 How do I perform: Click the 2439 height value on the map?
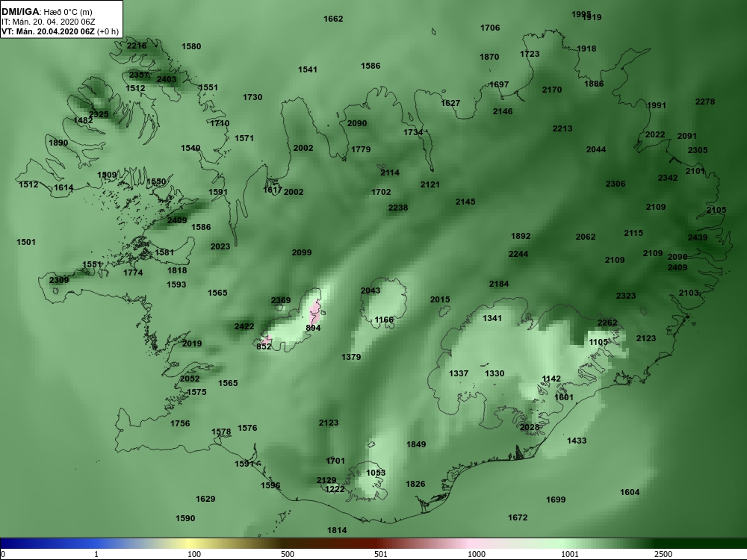pos(698,237)
